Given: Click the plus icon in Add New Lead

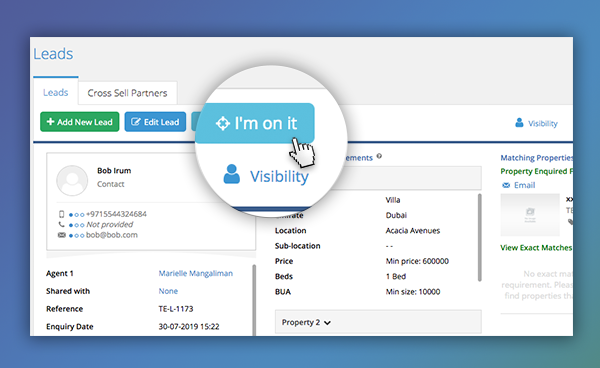Looking at the screenshot, I should click(x=51, y=122).
